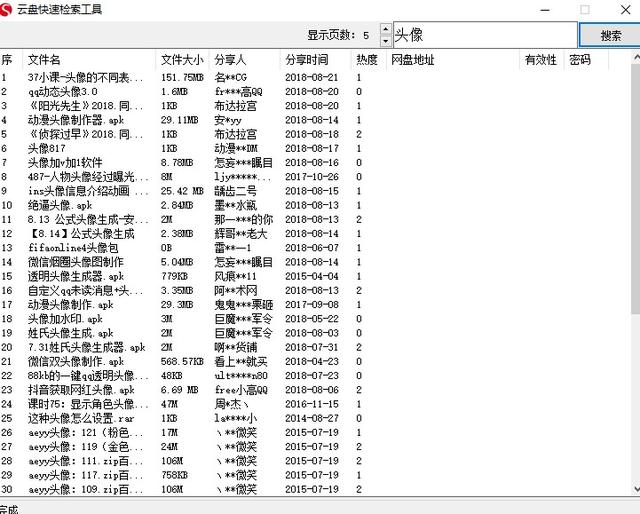The width and height of the screenshot is (640, 514).
Task: Click the vertical scrollbar up arrow
Action: (x=636, y=59)
